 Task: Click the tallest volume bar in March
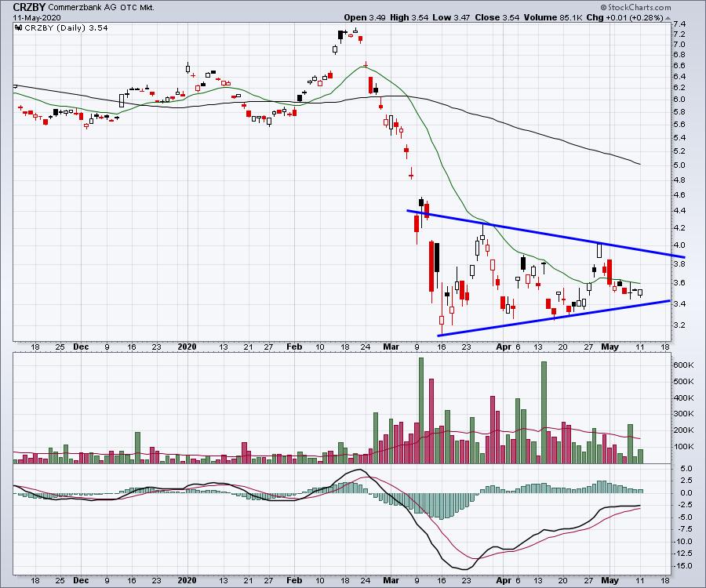(x=421, y=409)
